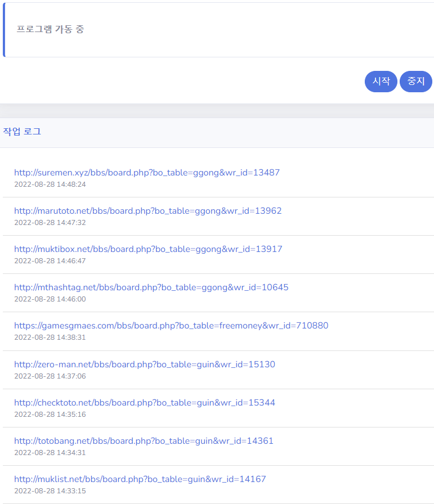Select timestamp 2022-08-28 14:34:31
This screenshot has height=504, width=434.
pyautogui.click(x=50, y=453)
